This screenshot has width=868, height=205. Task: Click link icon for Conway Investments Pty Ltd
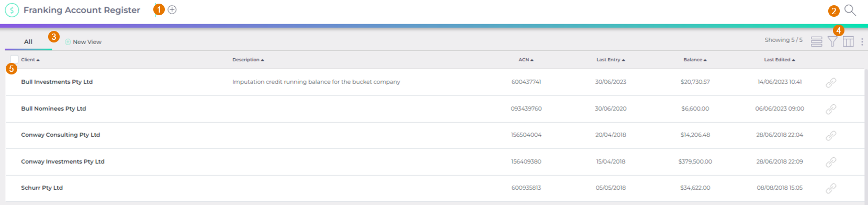click(x=831, y=162)
